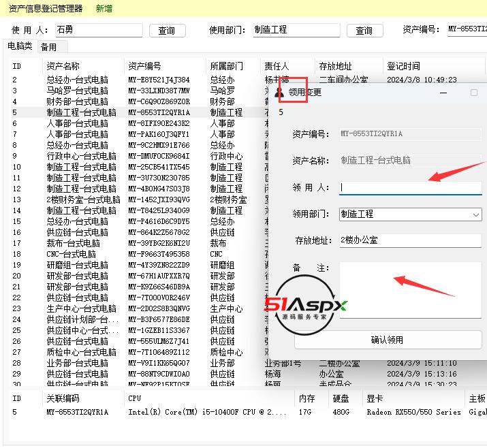Select asset code MY-67H1AUPXXR7Q
Image resolution: width=487 pixels, height=448 pixels.
click(159, 276)
